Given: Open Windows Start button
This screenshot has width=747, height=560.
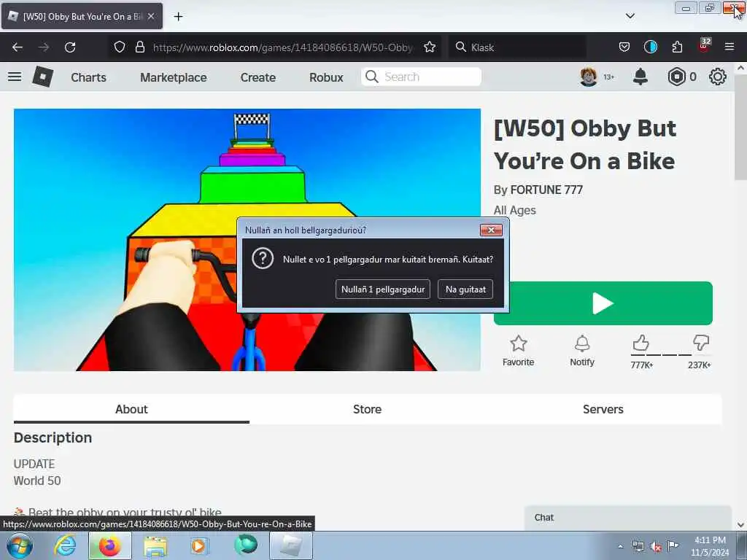Looking at the screenshot, I should pyautogui.click(x=19, y=545).
